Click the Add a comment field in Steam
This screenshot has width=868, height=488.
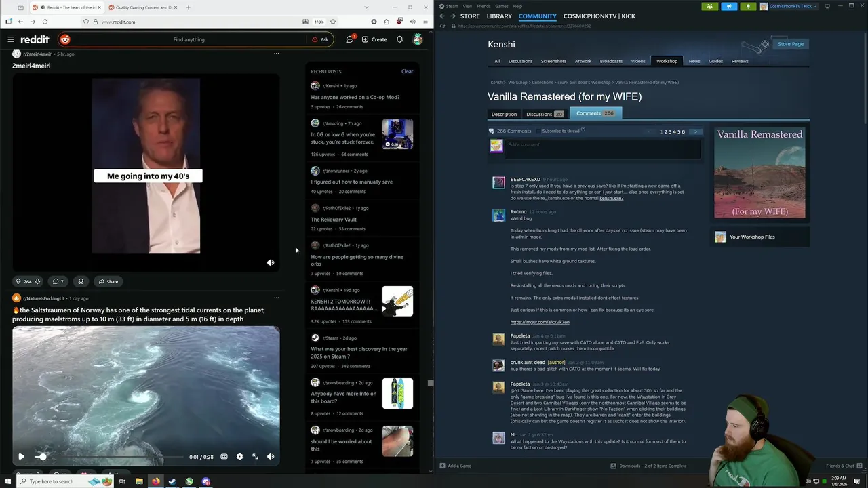(x=604, y=148)
